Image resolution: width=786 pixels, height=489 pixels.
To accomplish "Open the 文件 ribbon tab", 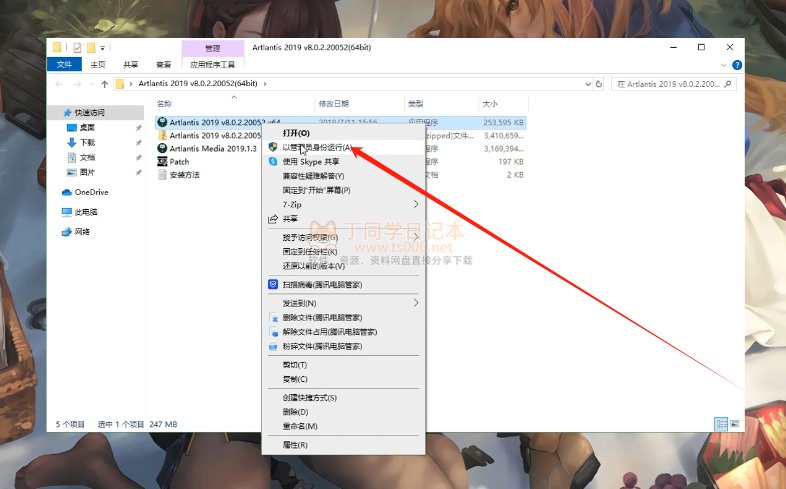I will (x=64, y=65).
